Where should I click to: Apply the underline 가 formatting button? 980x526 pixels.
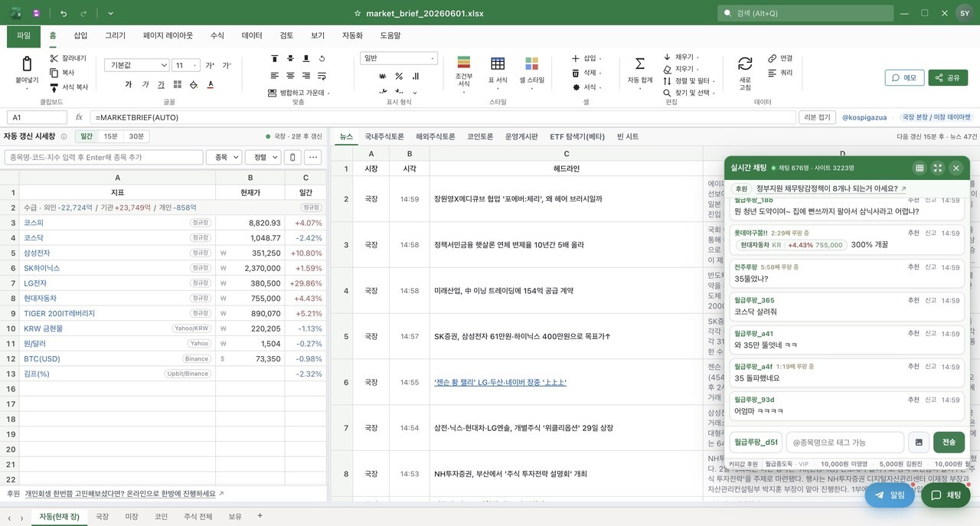[x=161, y=84]
